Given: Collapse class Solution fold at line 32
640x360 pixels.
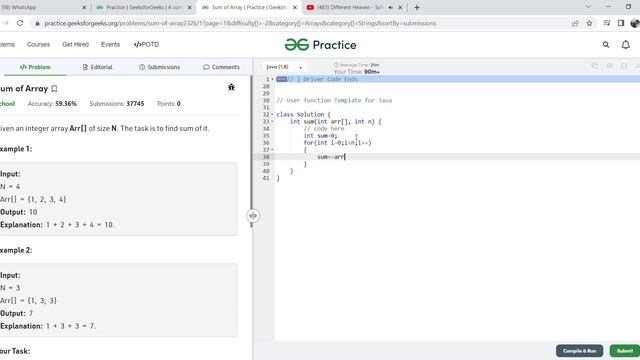Looking at the screenshot, I should coord(273,115).
